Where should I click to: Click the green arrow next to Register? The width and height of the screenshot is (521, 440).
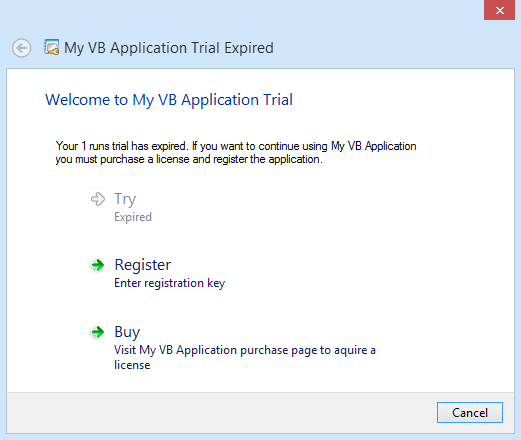point(98,265)
